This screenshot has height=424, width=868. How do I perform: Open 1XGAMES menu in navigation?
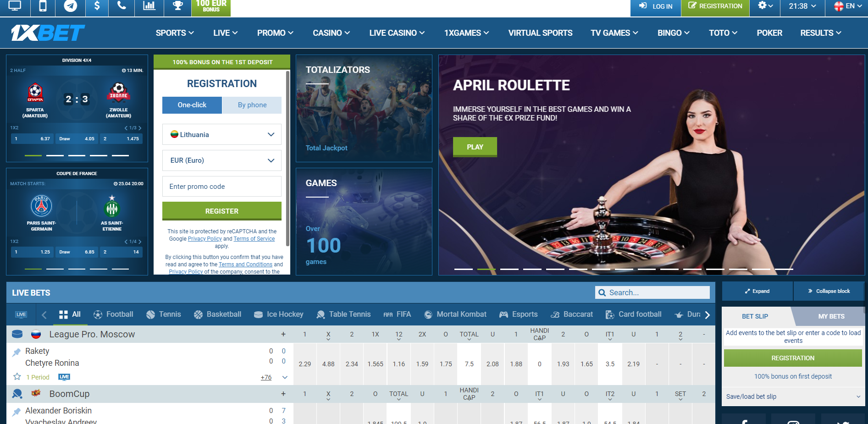[x=466, y=33]
